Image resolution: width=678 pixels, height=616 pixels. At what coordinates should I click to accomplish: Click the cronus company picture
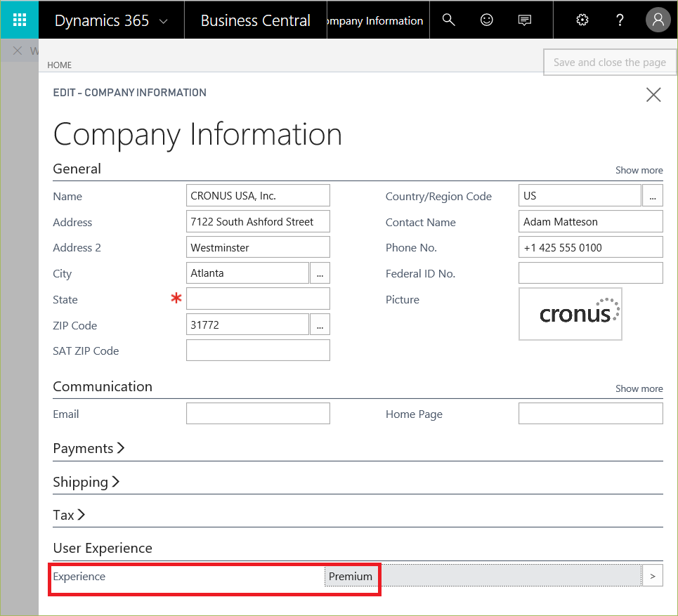[x=571, y=314]
